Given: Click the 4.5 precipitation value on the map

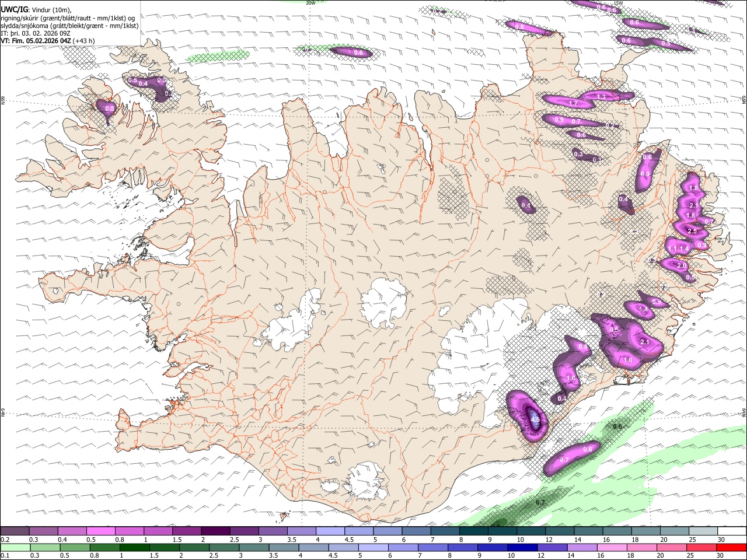Looking at the screenshot, I should point(535,419).
